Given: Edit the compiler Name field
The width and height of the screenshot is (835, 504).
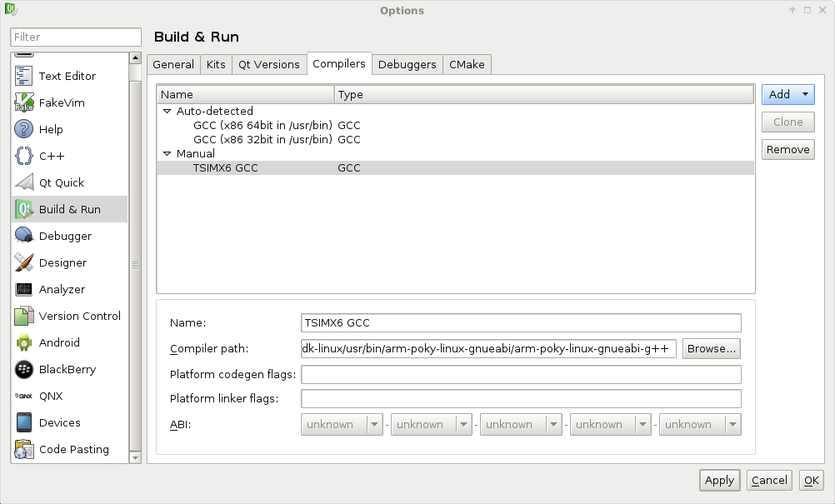Looking at the screenshot, I should (521, 323).
